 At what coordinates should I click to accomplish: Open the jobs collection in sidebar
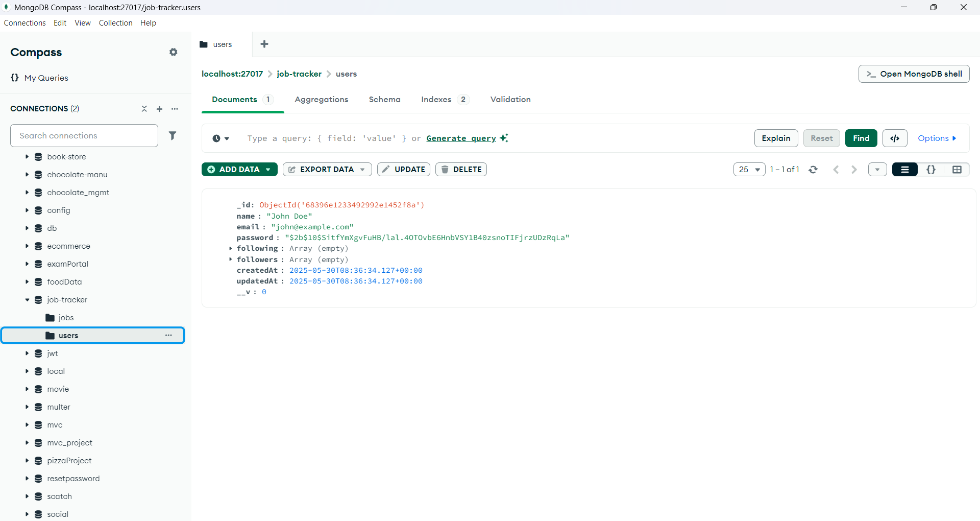pyautogui.click(x=66, y=318)
